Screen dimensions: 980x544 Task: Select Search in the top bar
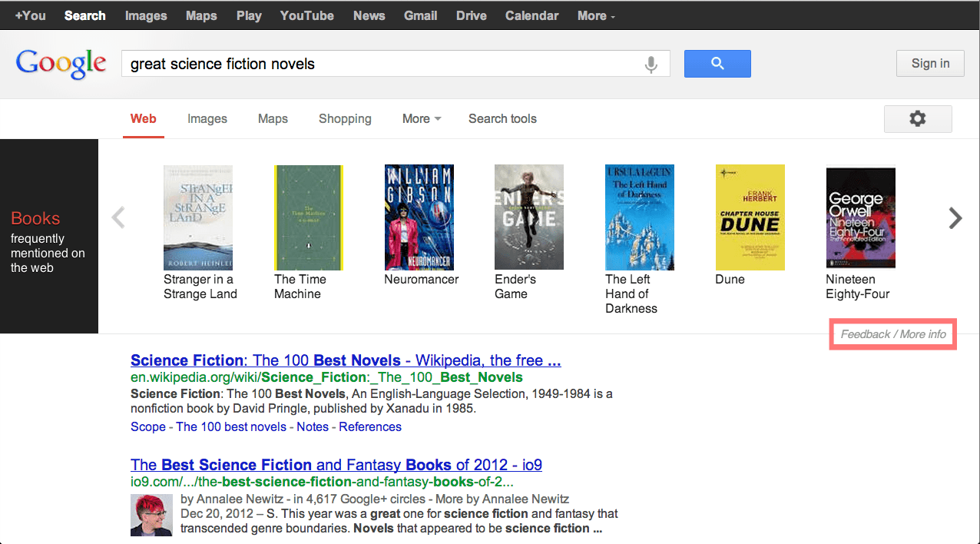coord(85,15)
